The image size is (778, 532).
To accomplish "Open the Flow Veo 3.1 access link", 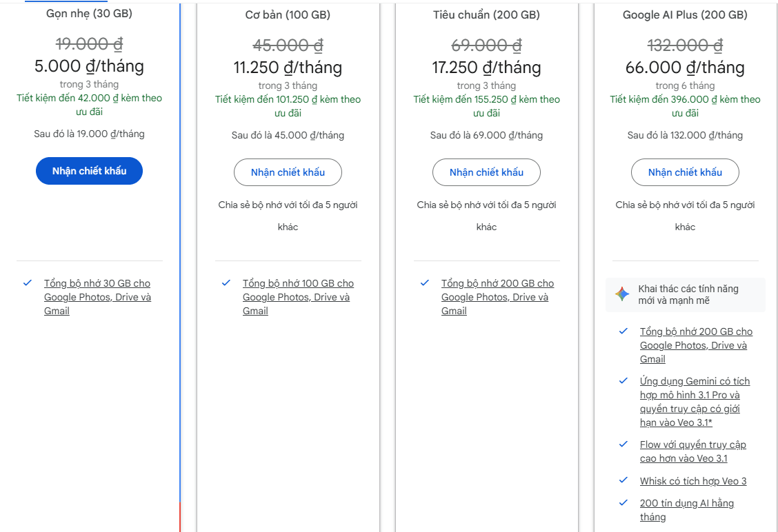I will (692, 451).
